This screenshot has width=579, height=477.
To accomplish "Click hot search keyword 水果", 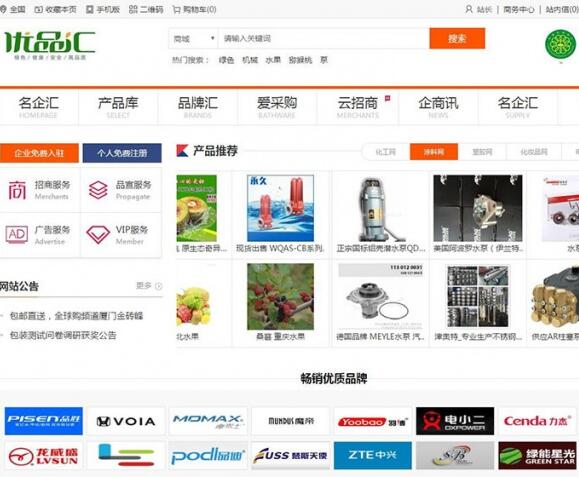I will [273, 60].
